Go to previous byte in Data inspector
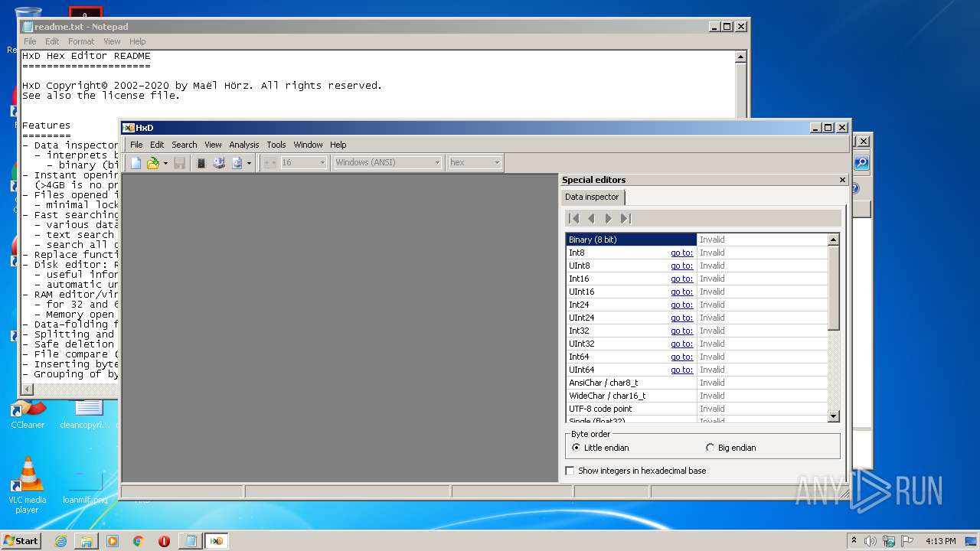 tap(591, 219)
